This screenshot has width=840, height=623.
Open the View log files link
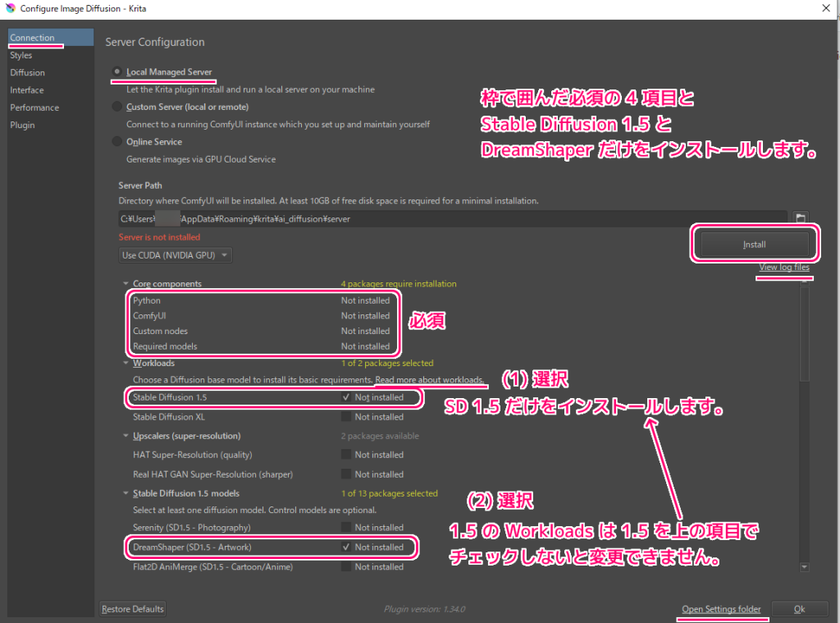783,267
